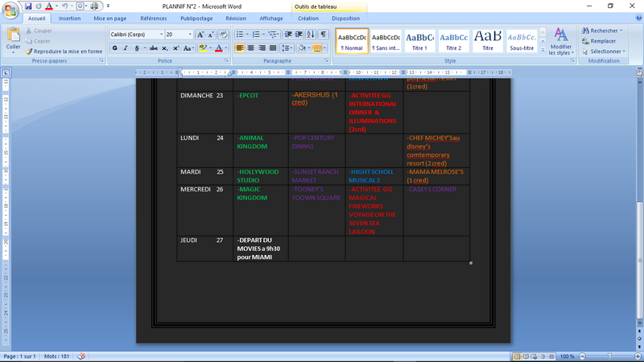Open the Révision tab
Screen dimensions: 644x362
(236, 18)
